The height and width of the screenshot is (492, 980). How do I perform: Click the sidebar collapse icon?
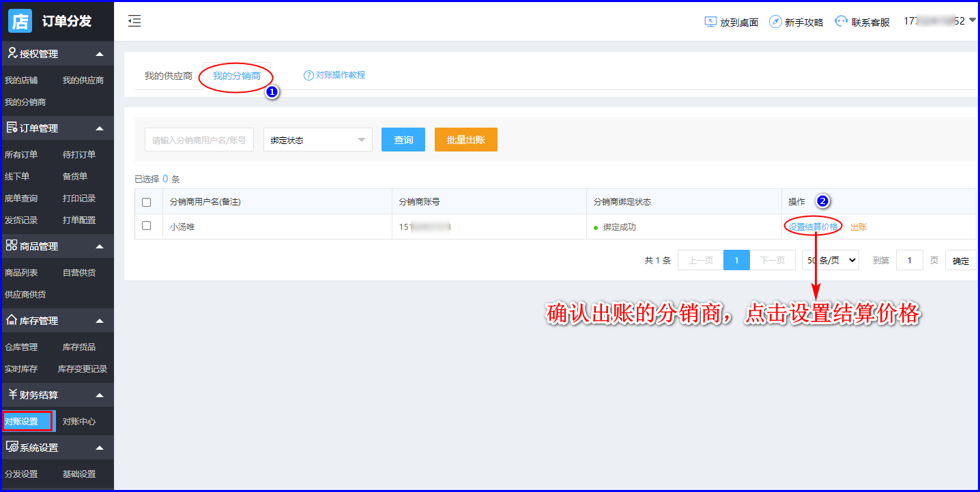134,21
